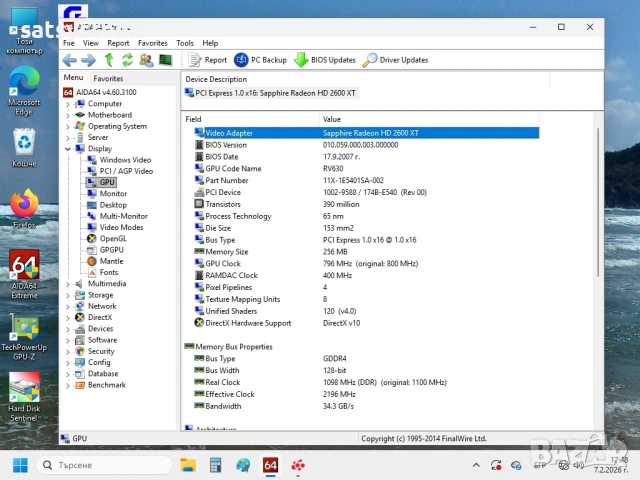
Task: Switch to the Favorites tab
Action: pos(108,78)
